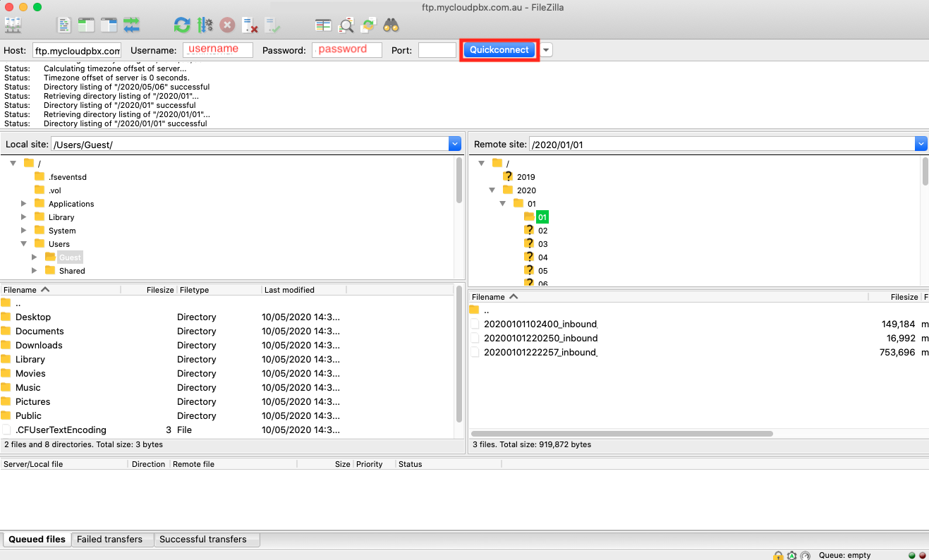Viewport: 929px width, 560px height.
Task: Select file 20200101222257_inbound
Action: (540, 353)
